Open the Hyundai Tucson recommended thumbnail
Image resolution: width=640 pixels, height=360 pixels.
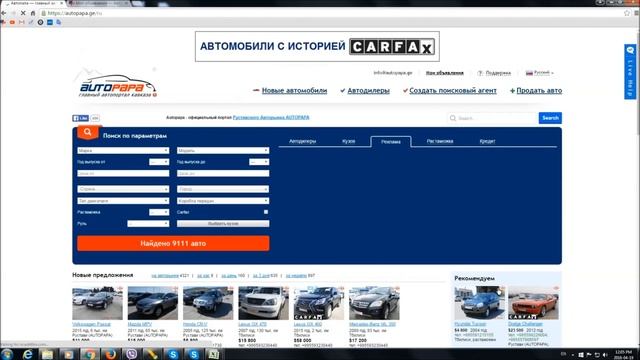(480, 302)
